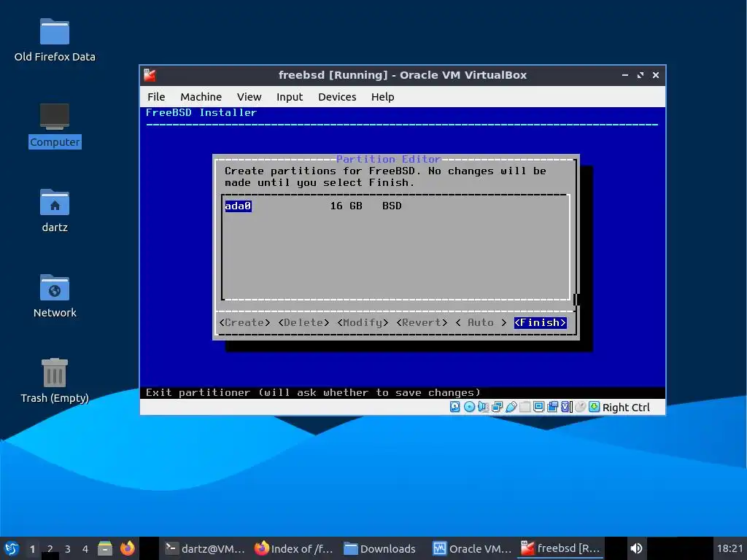
Task: Click the Right Ctrl host key label
Action: (626, 407)
